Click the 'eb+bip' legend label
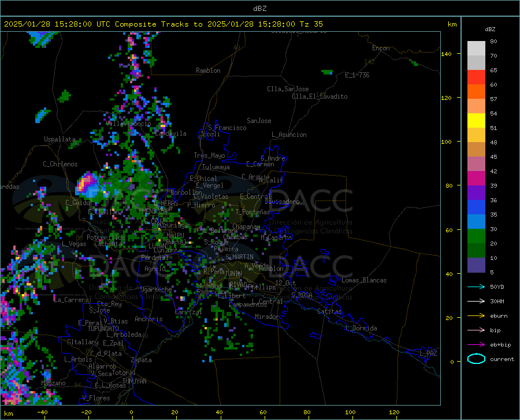This screenshot has height=420, width=520. coord(500,345)
